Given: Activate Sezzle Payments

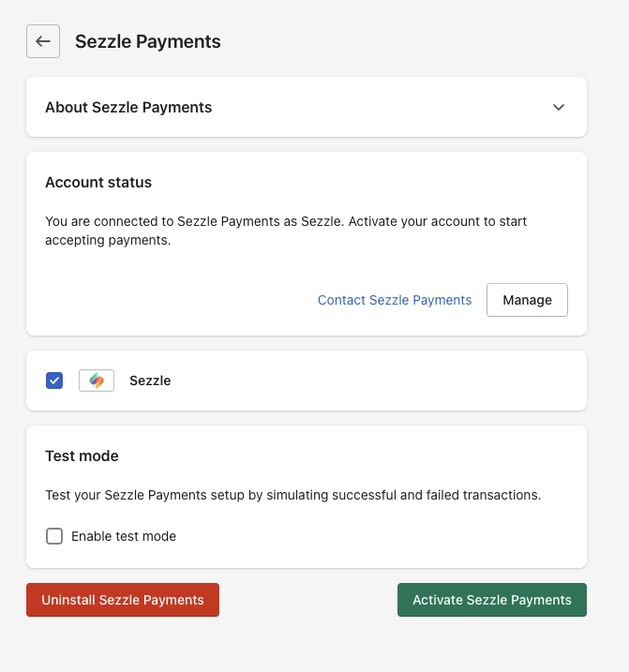Looking at the screenshot, I should coord(492,600).
